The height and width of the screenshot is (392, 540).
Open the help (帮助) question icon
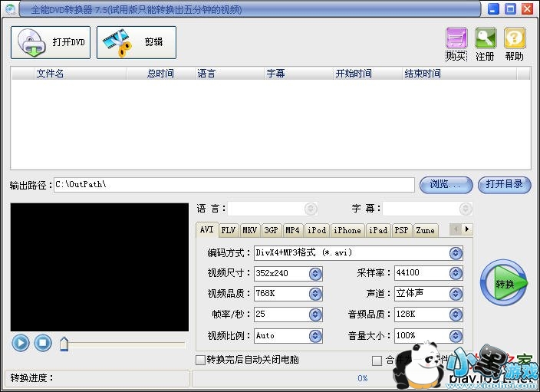pyautogui.click(x=515, y=38)
